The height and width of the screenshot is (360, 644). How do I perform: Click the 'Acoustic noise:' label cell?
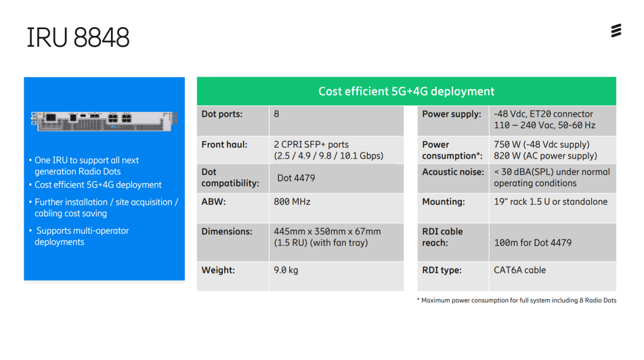(x=453, y=178)
